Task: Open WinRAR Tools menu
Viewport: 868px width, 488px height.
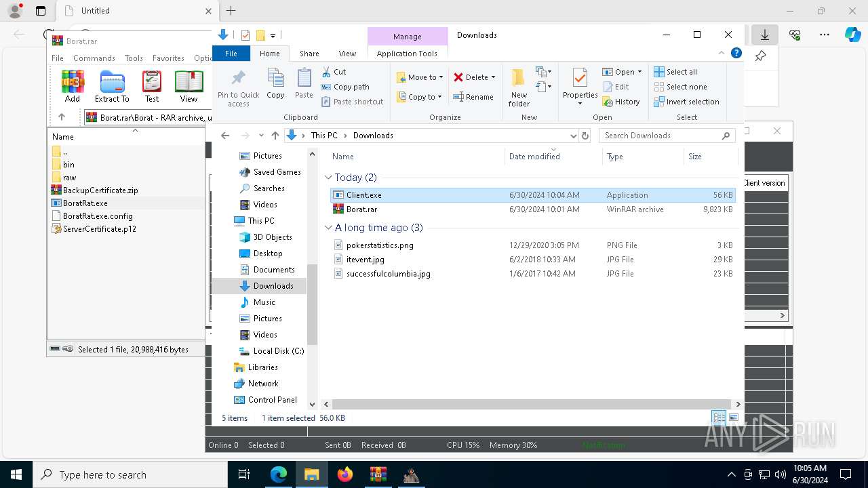Action: (x=134, y=58)
